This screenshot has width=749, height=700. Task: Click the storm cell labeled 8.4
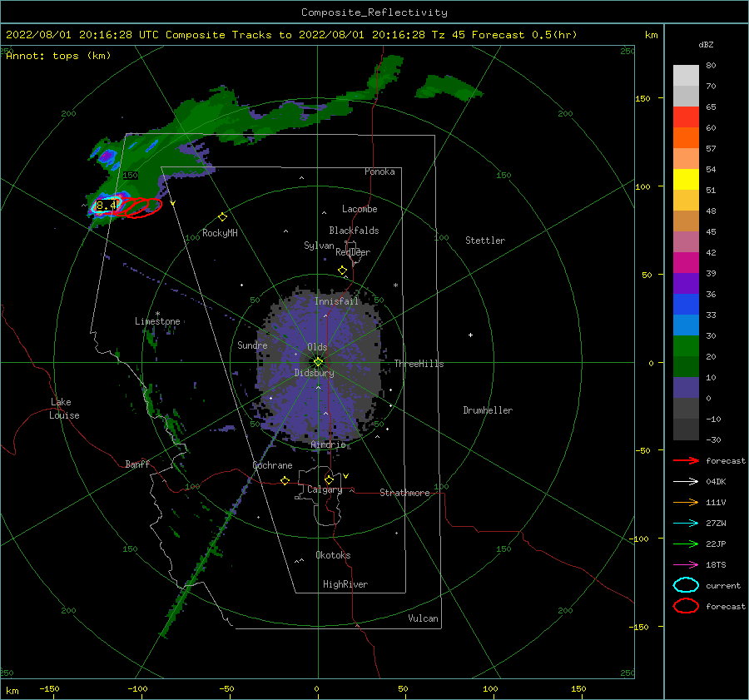(x=107, y=206)
